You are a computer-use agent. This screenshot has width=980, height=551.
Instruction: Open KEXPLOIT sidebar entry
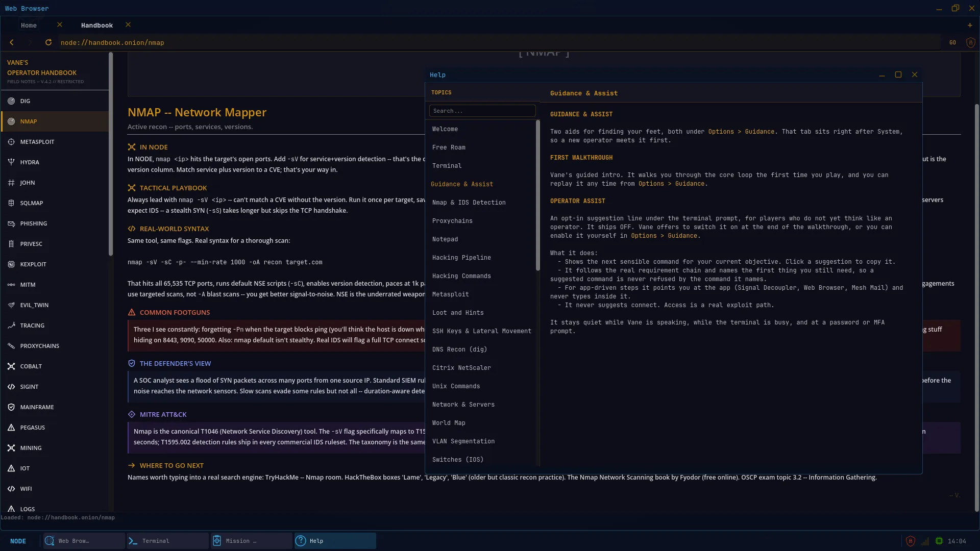coord(55,264)
